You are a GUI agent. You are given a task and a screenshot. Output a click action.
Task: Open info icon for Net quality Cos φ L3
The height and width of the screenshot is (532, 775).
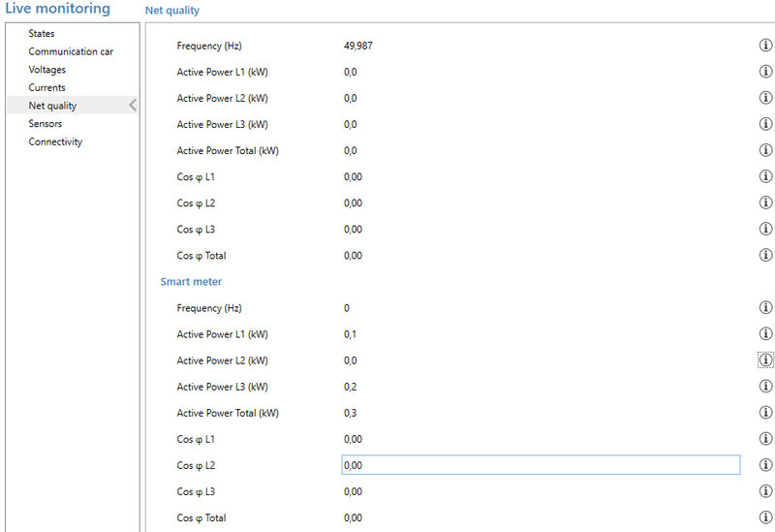point(765,229)
